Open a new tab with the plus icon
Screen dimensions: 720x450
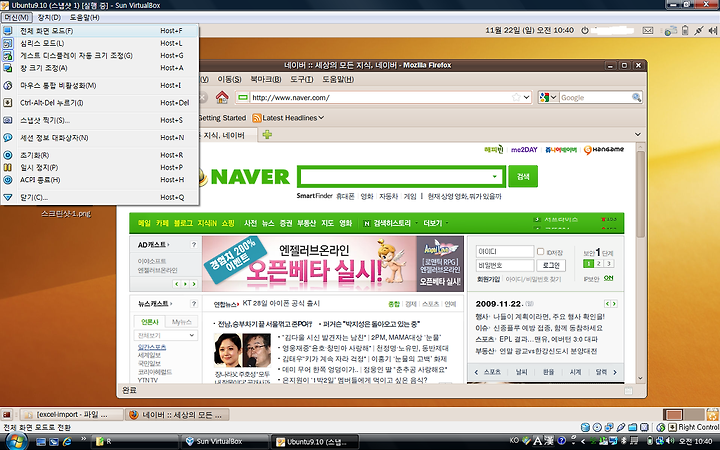[267, 135]
